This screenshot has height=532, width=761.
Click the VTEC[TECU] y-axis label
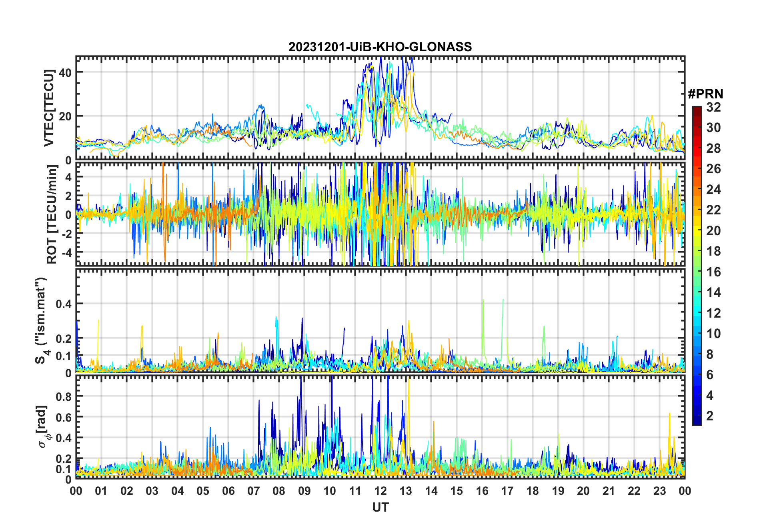click(49, 108)
